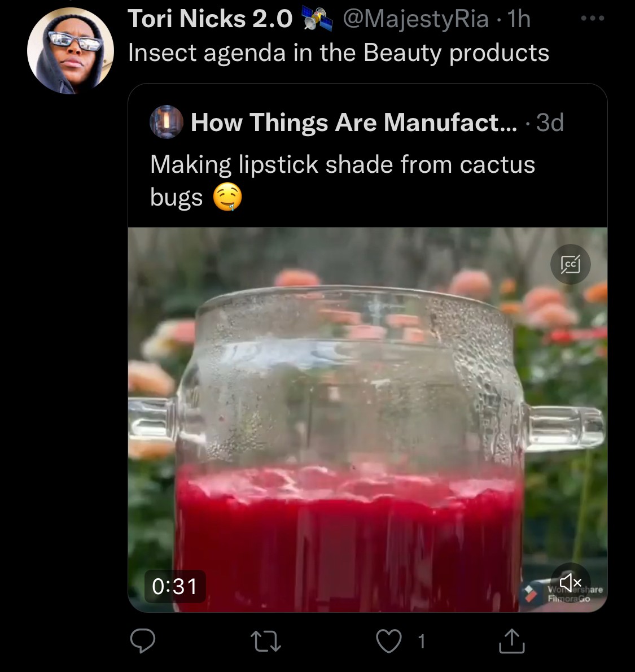Viewport: 635px width, 672px height.
Task: Select the 'Insect agenda in the Beauty products' text
Action: click(338, 53)
